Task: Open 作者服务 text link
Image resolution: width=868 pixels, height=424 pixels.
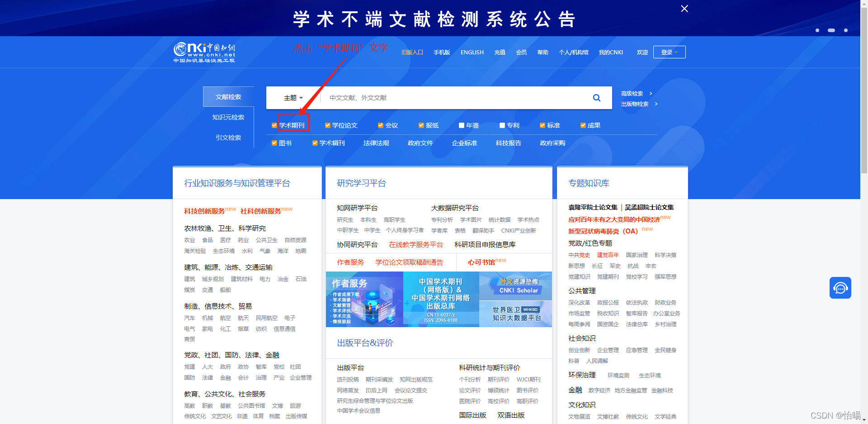Action: point(350,262)
